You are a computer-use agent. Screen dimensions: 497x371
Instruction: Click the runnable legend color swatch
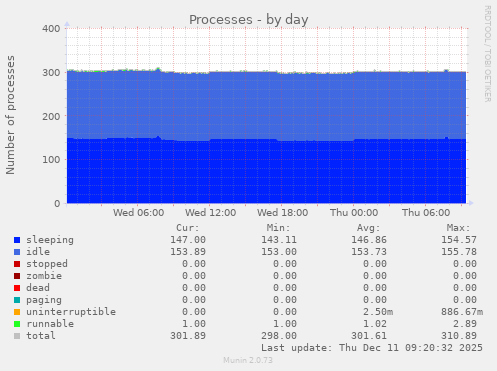tap(17, 324)
